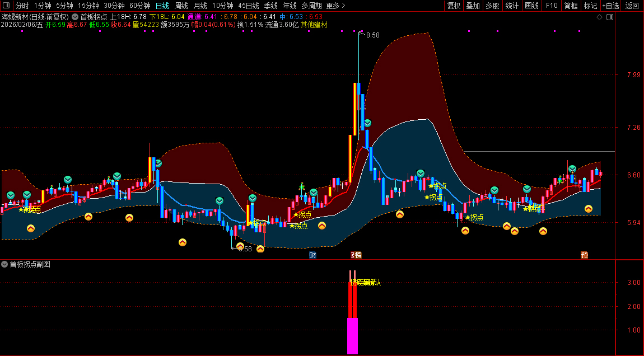Select the 日线 daily period

click(x=162, y=6)
